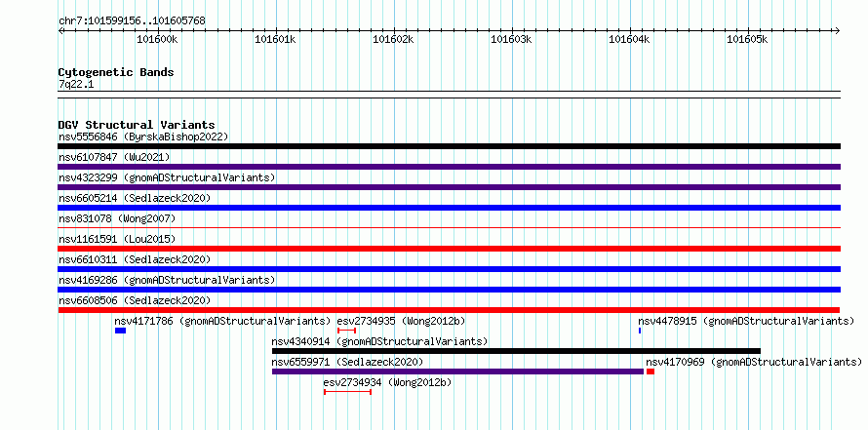Image resolution: width=868 pixels, height=430 pixels.
Task: Click the 101604k ruler tick label
Action: (x=629, y=39)
